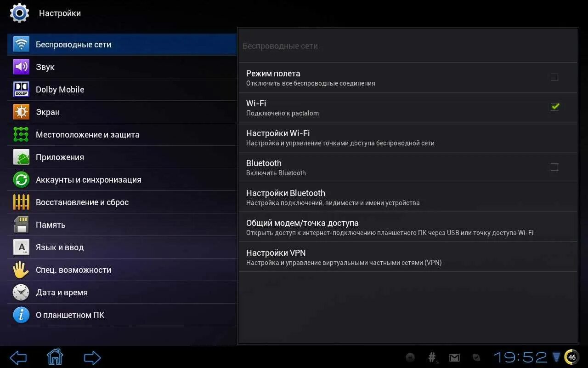Tap the Home button in system bar
Screen dimensions: 588x368
[55, 357]
